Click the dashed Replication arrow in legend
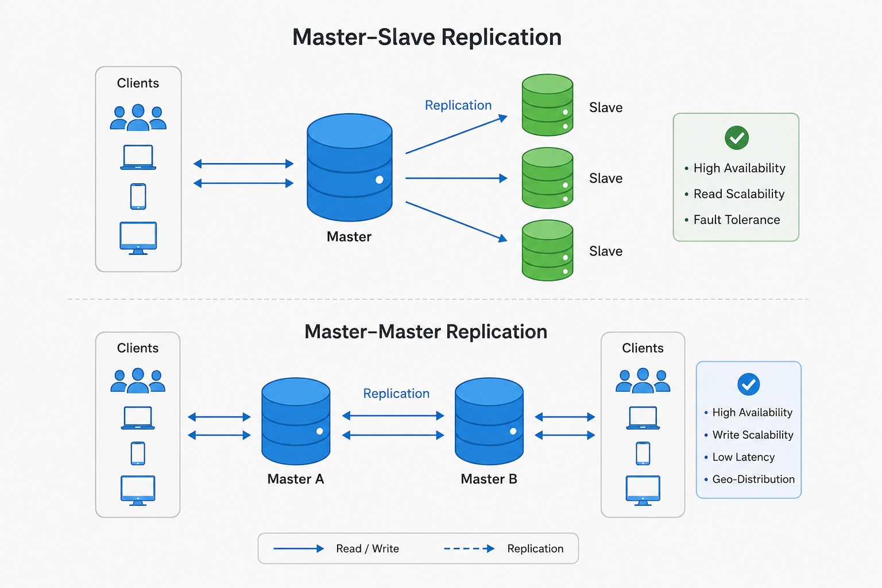Screen dimensions: 882x588 [469, 549]
